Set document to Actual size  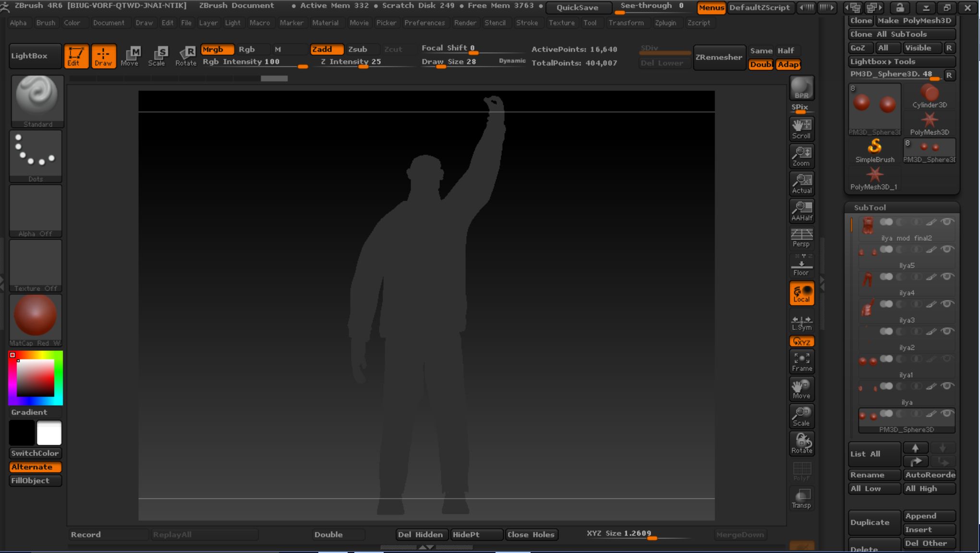(802, 183)
